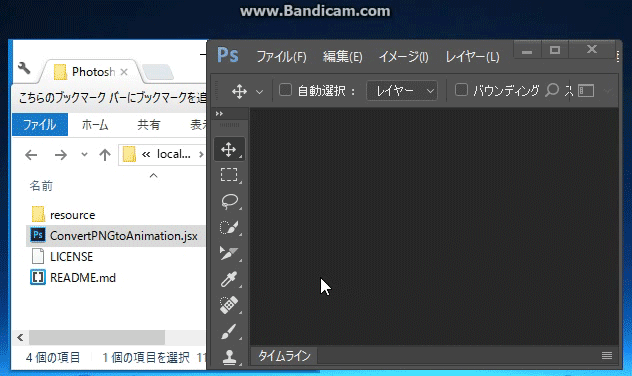Image resolution: width=632 pixels, height=376 pixels.
Task: Click the Explorer up-arrow navigation button
Action: [x=105, y=155]
